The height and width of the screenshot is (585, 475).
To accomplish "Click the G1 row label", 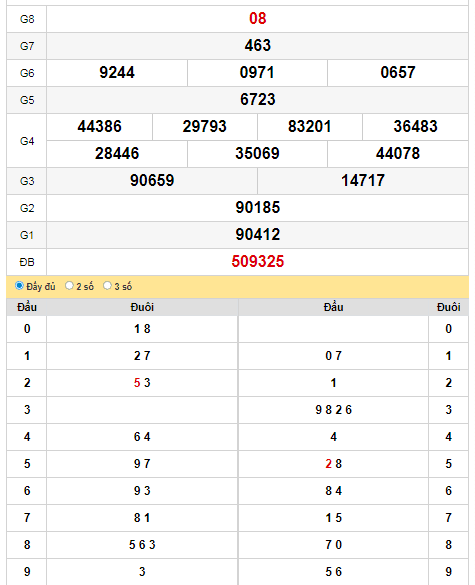I will (27, 235).
